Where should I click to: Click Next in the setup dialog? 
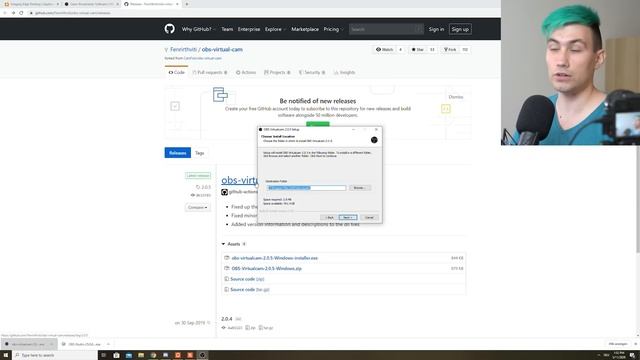(348, 218)
